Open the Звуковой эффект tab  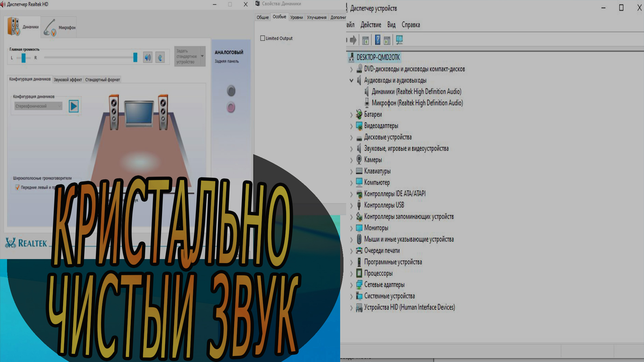67,79
